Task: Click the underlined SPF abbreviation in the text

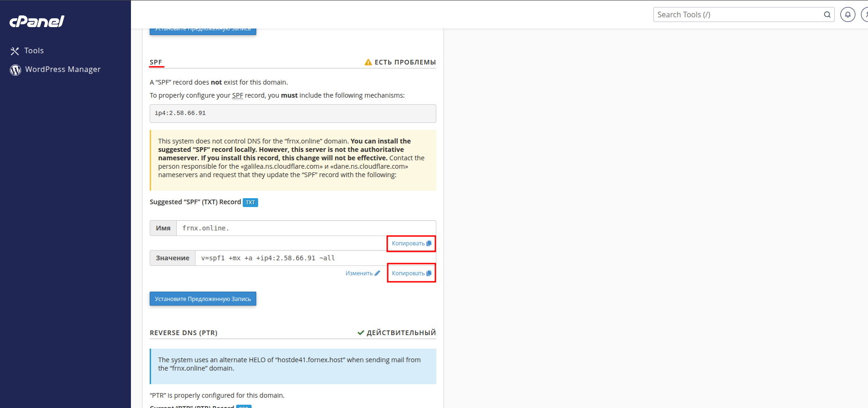Action: click(238, 95)
